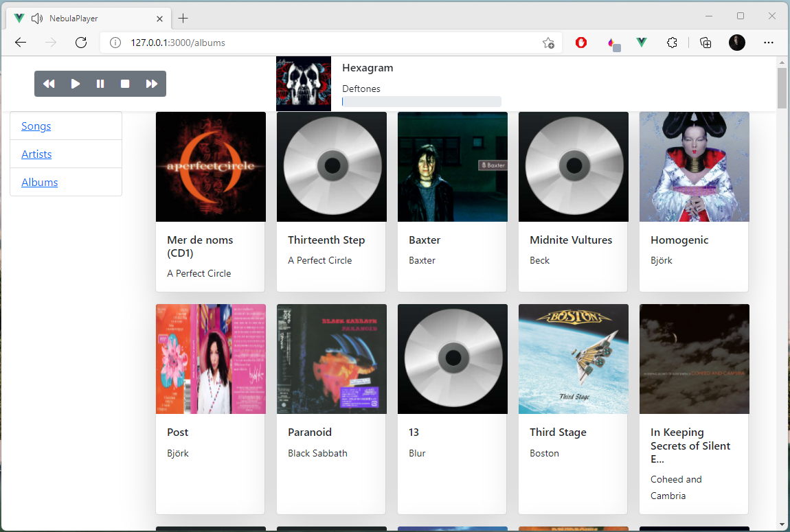Open the Extensions puzzle piece menu
Viewport: 790px width, 532px height.
[x=672, y=43]
